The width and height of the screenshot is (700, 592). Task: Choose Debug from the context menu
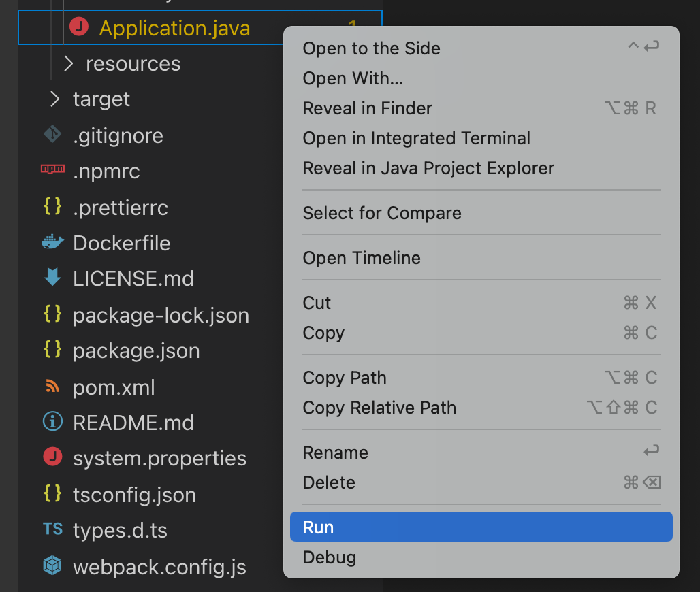(329, 557)
